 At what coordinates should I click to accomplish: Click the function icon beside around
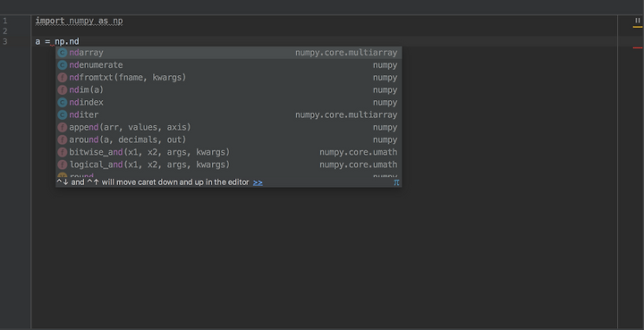tap(63, 140)
